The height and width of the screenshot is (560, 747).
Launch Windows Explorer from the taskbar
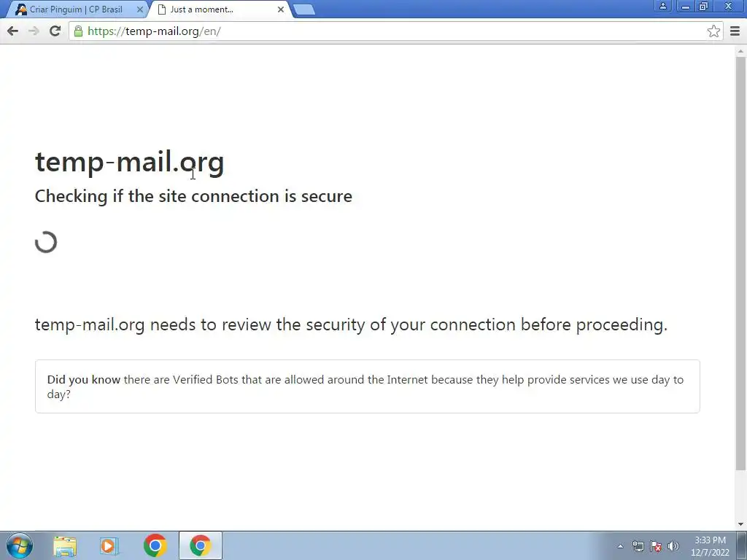pyautogui.click(x=65, y=545)
